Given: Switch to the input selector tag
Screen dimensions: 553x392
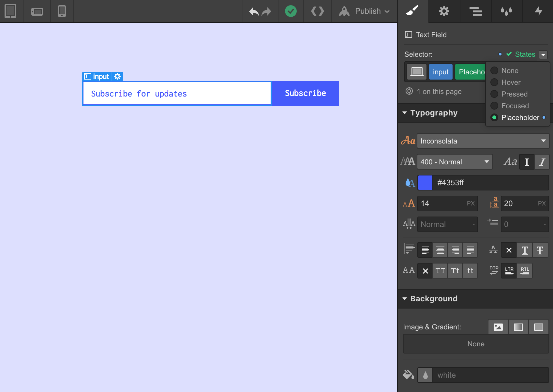Looking at the screenshot, I should click(x=441, y=72).
